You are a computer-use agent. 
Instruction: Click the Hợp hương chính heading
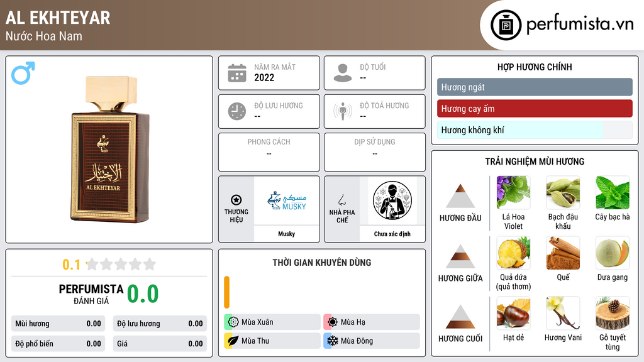(535, 67)
